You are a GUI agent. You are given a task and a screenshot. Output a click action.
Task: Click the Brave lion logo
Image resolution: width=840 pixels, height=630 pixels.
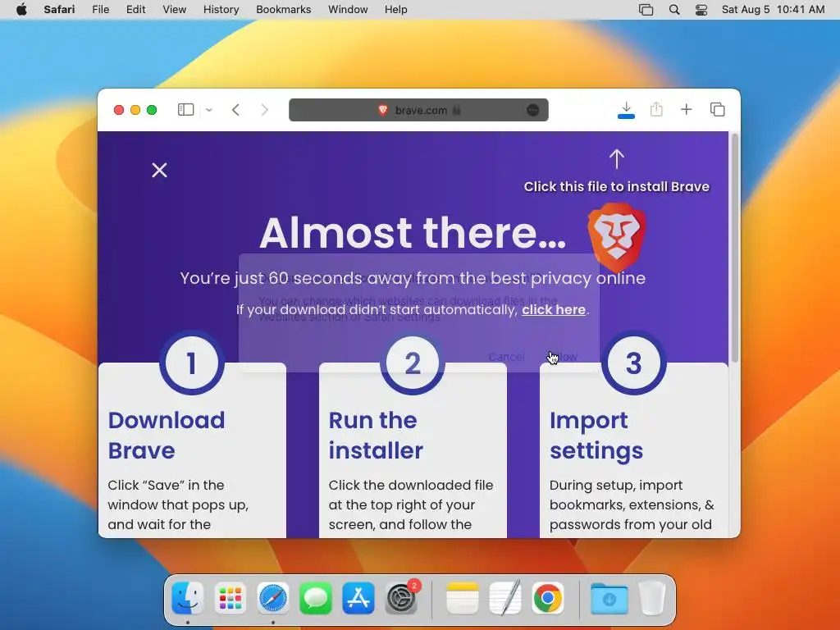(x=617, y=237)
